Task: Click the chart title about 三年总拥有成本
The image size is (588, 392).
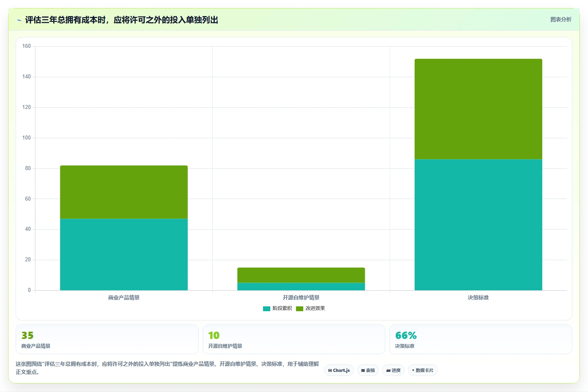Action: click(x=121, y=20)
